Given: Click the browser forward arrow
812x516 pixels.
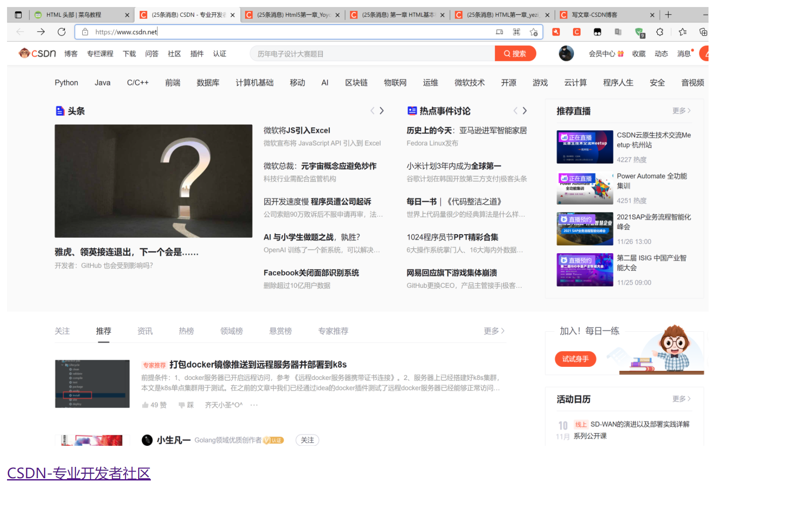Looking at the screenshot, I should pyautogui.click(x=41, y=32).
